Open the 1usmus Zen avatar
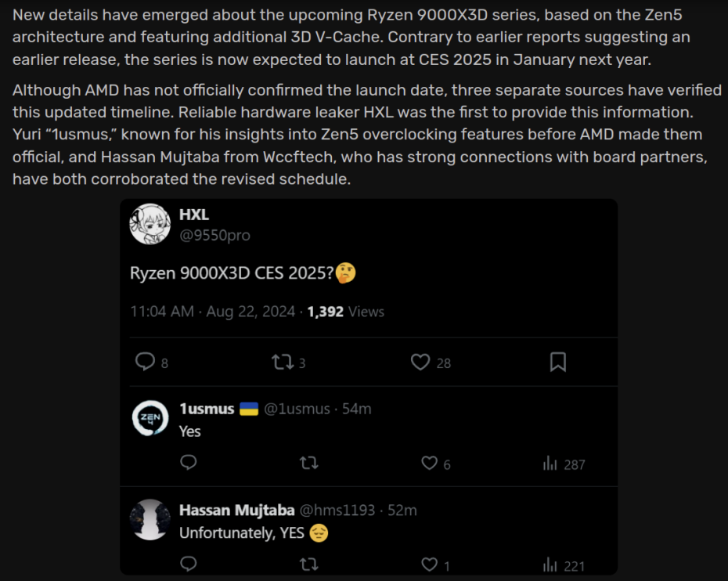Screen dimensions: 728x581 [150, 419]
